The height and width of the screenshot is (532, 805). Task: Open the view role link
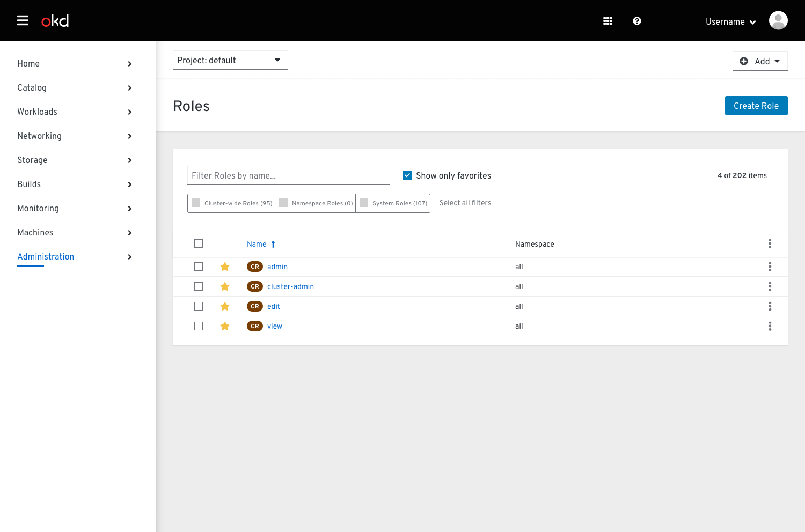[x=275, y=326]
